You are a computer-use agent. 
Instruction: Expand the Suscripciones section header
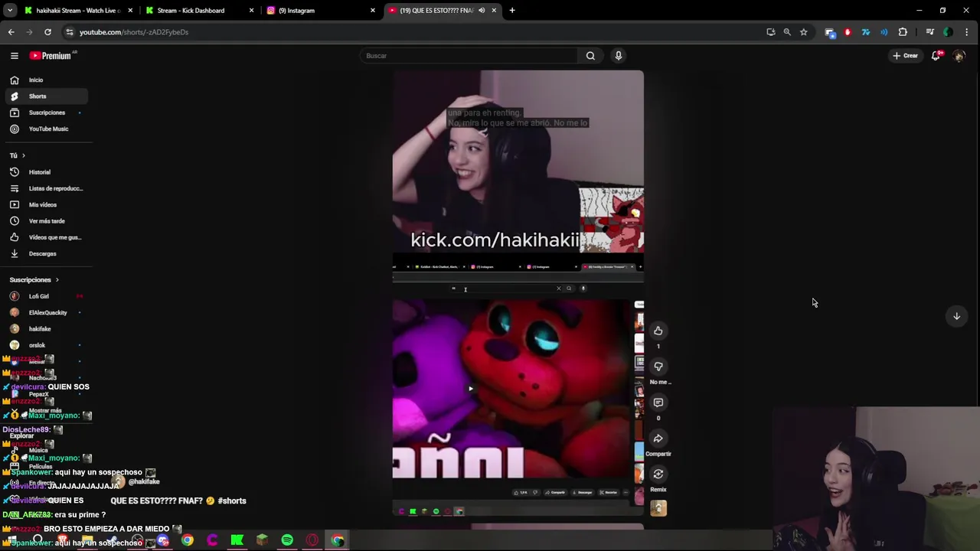pyautogui.click(x=34, y=280)
